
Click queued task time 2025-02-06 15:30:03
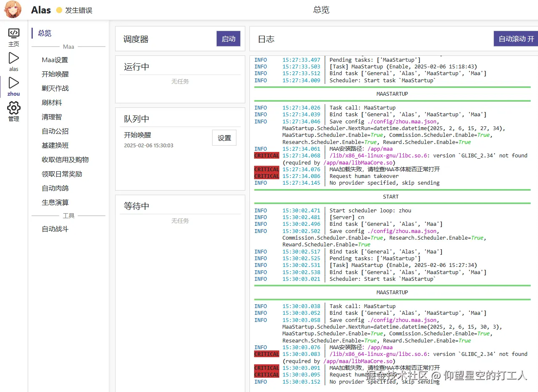pos(149,146)
